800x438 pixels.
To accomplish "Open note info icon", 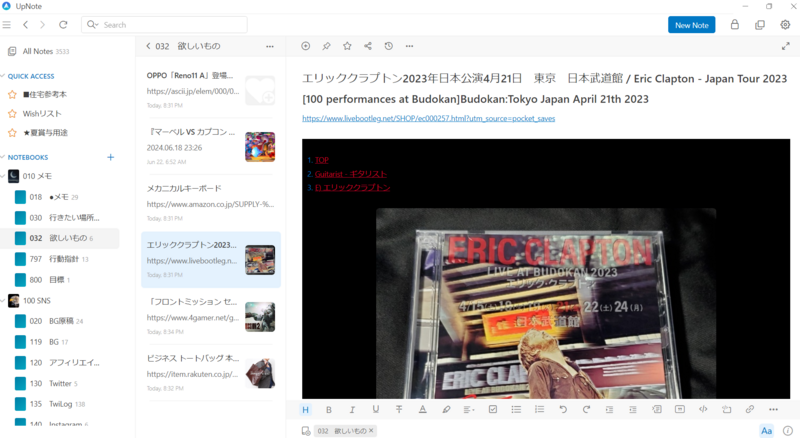I will point(788,431).
